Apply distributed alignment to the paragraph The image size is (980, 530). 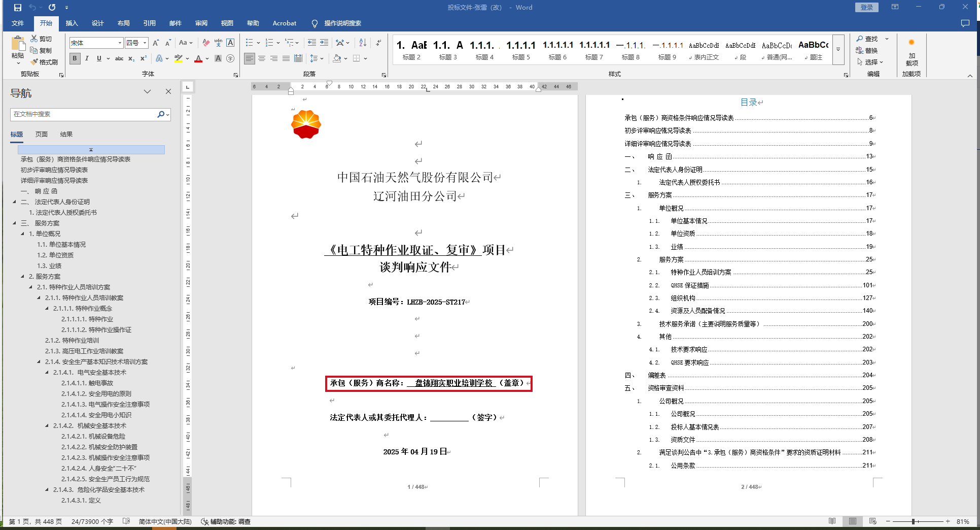point(298,58)
